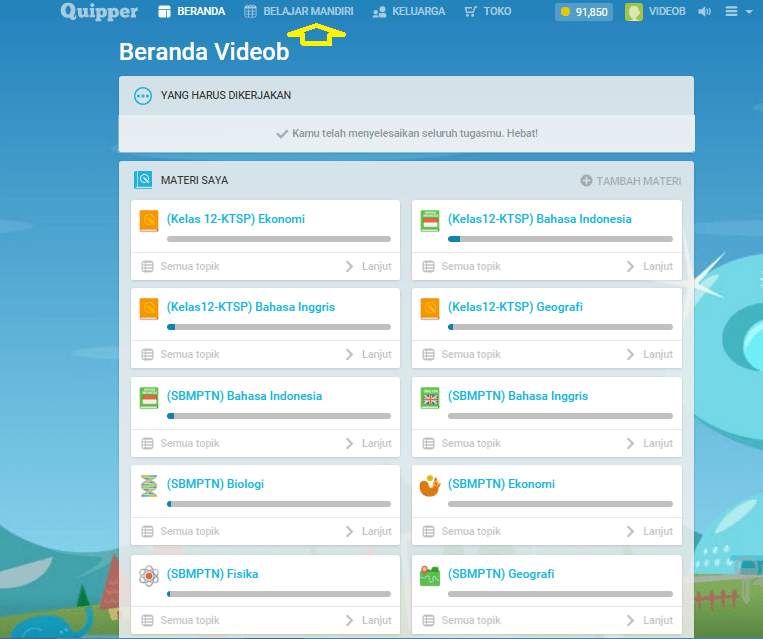Open (Kelas12-KTSP) Bahasa Inggris course
This screenshot has height=639, width=763.
coord(251,307)
